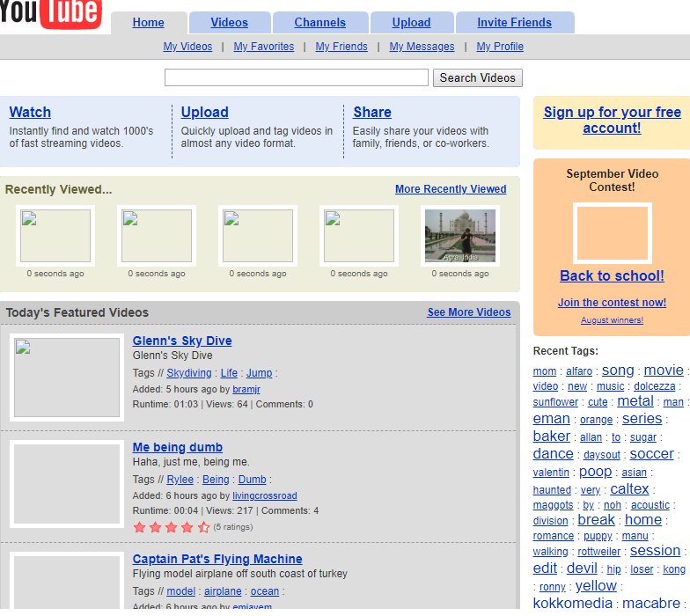The height and width of the screenshot is (616, 690).
Task: Click Back to school! contest link
Action: pos(613,276)
